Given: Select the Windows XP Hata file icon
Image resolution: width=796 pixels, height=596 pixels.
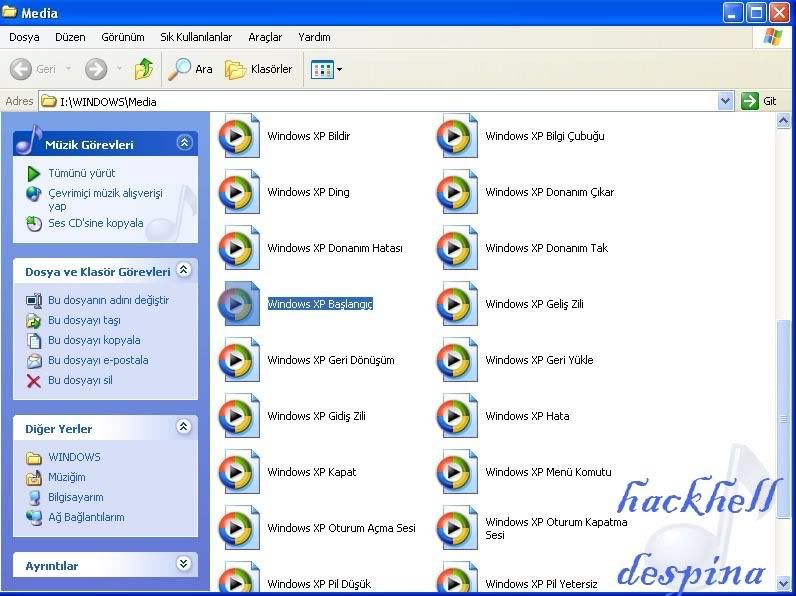Looking at the screenshot, I should (457, 416).
